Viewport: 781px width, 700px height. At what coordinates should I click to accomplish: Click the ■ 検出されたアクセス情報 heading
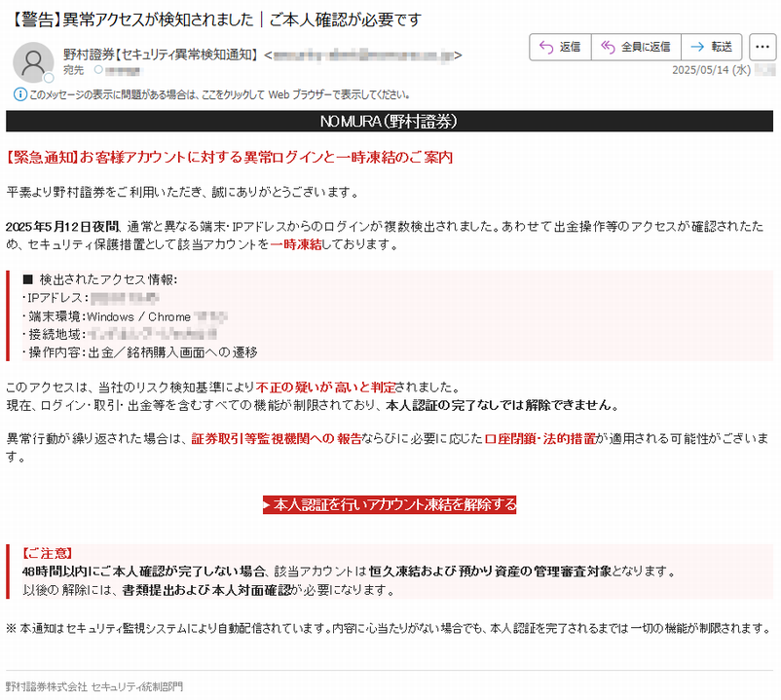[100, 279]
